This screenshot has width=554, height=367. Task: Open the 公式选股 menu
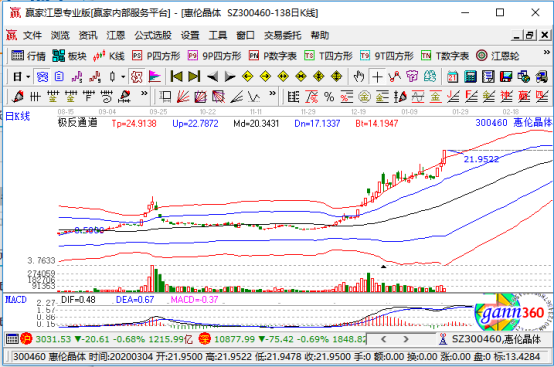[153, 35]
